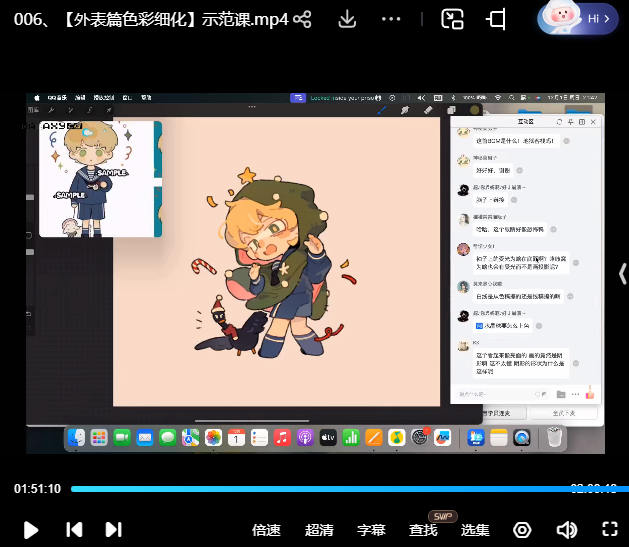The width and height of the screenshot is (629, 547).
Task: Toggle 字幕 subtitles option
Action: tap(371, 530)
